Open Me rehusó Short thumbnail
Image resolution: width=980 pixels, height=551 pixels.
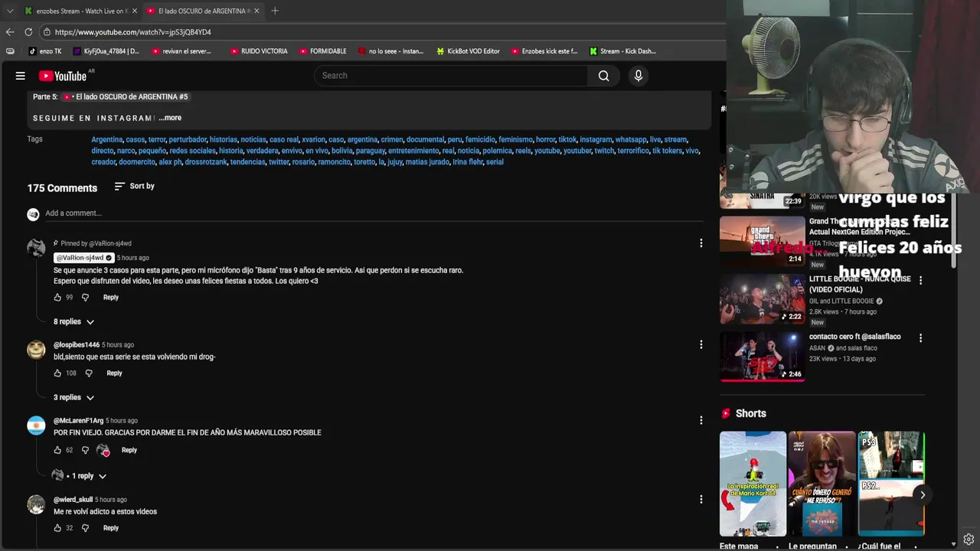(x=822, y=484)
